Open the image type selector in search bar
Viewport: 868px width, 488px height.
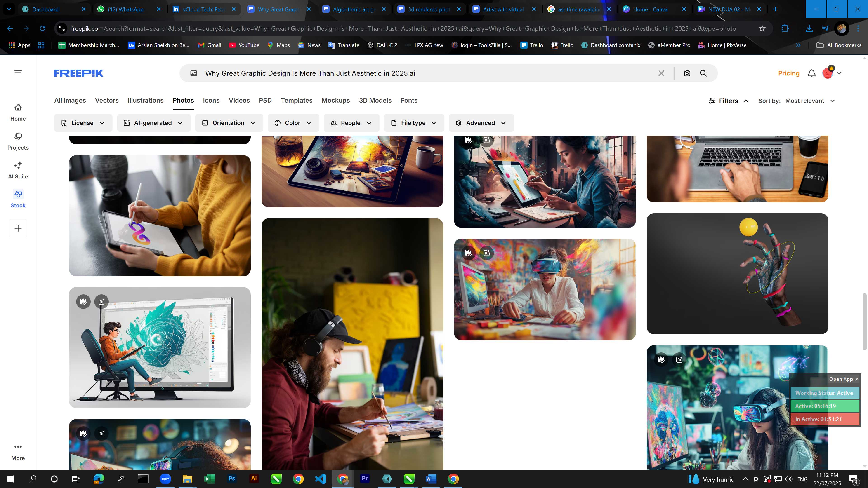193,73
